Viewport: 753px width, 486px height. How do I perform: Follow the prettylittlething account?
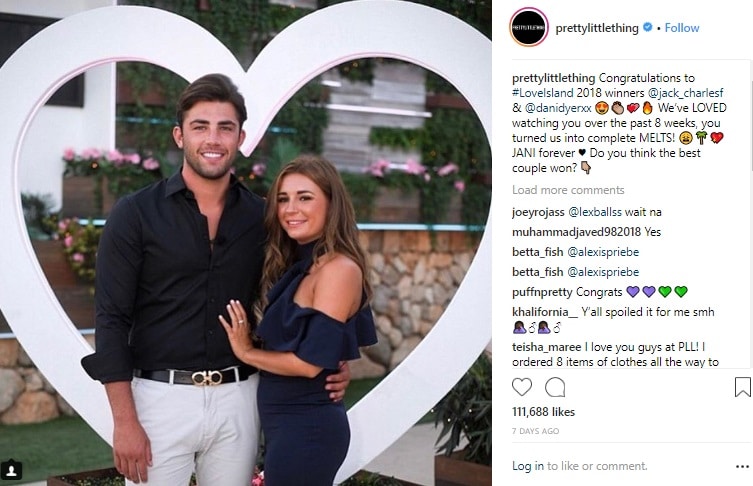click(x=681, y=28)
